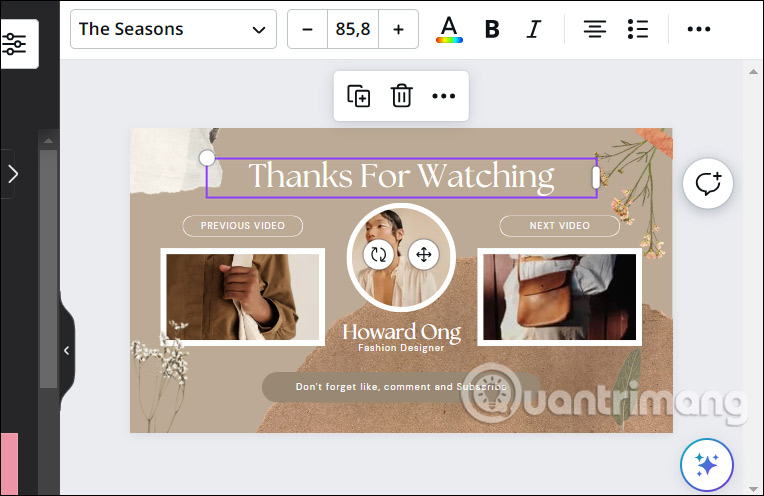Increase font size with plus button
Image resolution: width=764 pixels, height=496 pixels.
(398, 29)
